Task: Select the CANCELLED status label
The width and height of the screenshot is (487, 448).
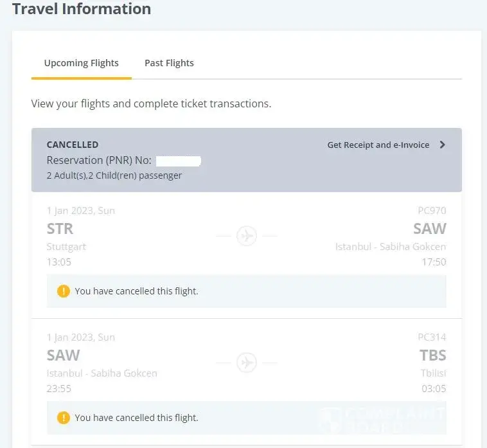Action: click(73, 145)
